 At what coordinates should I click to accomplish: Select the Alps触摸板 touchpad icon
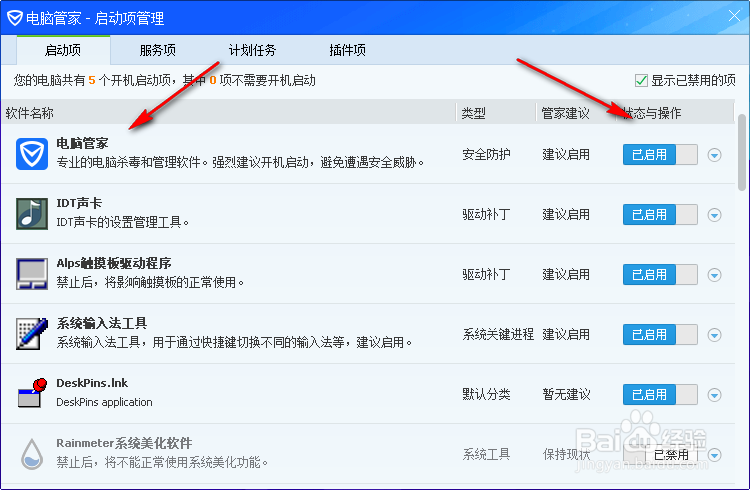32,274
